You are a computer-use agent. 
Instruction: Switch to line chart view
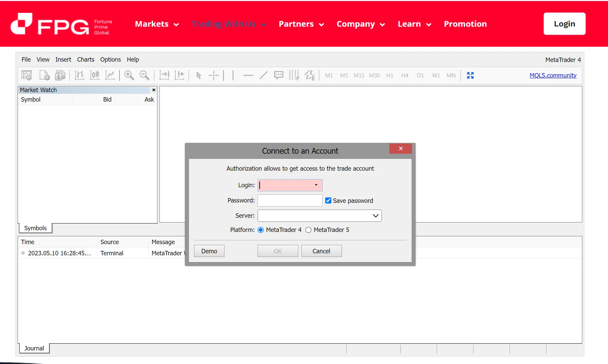coord(110,75)
